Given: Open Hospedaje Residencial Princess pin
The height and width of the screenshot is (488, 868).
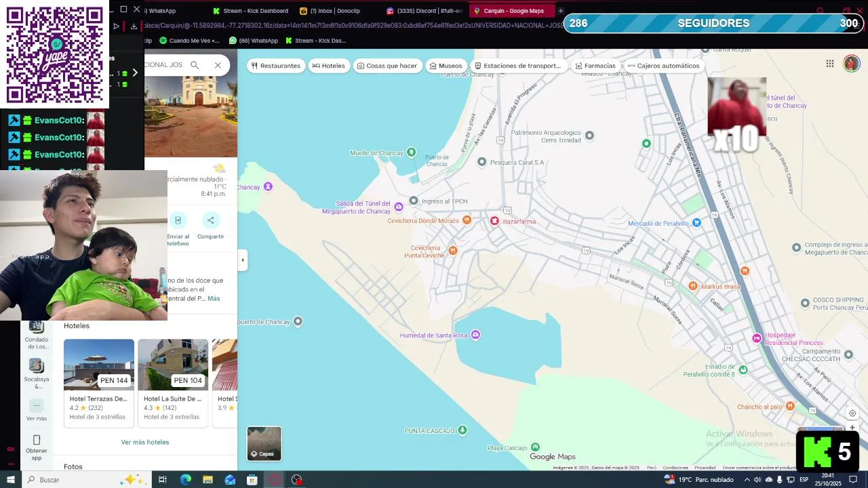Looking at the screenshot, I should click(x=757, y=338).
